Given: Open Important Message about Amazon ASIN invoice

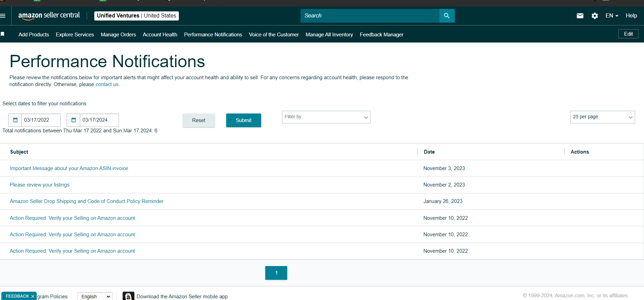Looking at the screenshot, I should [x=69, y=168].
